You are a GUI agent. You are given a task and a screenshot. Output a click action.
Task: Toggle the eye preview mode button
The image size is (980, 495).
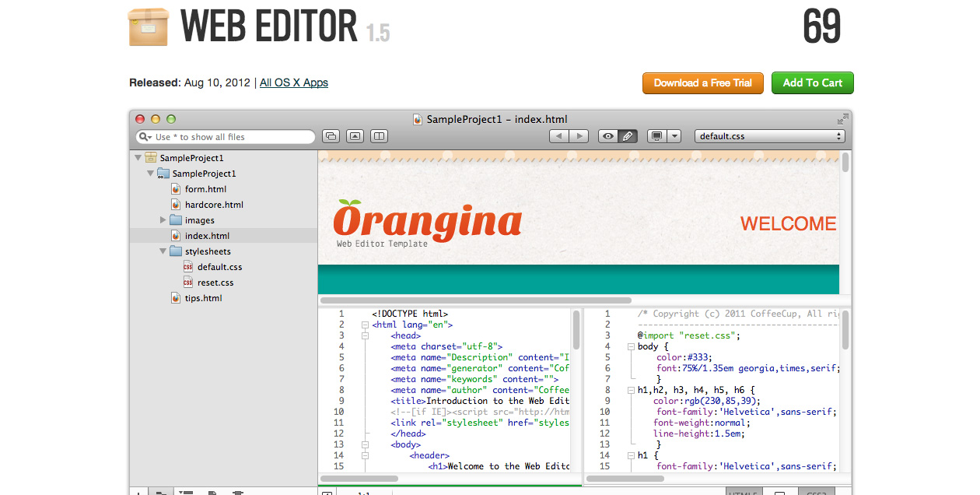(x=608, y=136)
